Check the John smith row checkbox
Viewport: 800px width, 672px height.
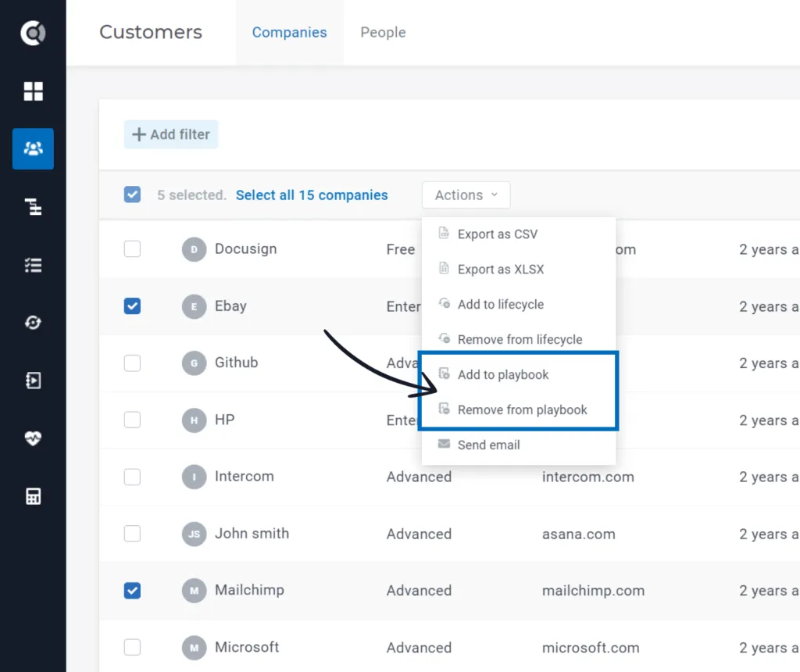(x=132, y=534)
